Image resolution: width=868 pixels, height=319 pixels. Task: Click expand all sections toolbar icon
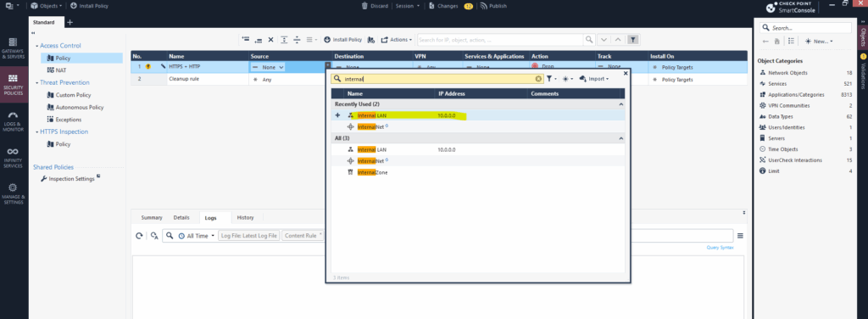point(284,40)
